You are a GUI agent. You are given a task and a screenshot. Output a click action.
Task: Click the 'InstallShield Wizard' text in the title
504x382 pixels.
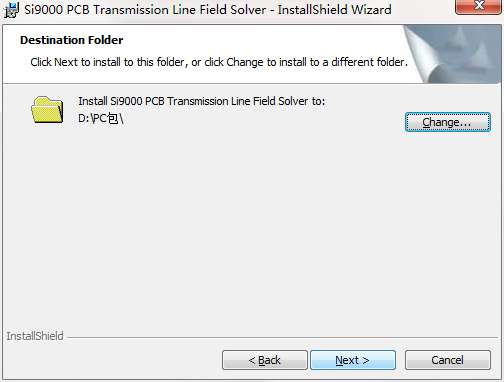click(335, 10)
